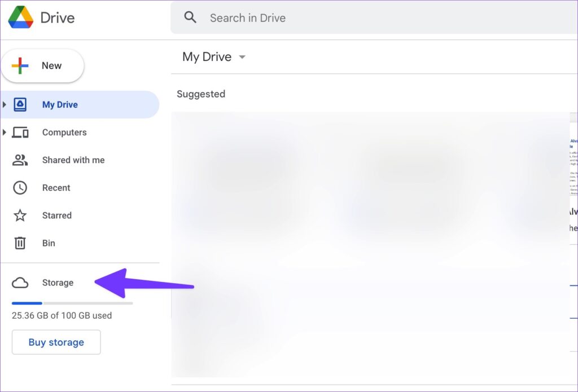Open the Suggested section heading
The width and height of the screenshot is (578, 392).
click(x=200, y=94)
